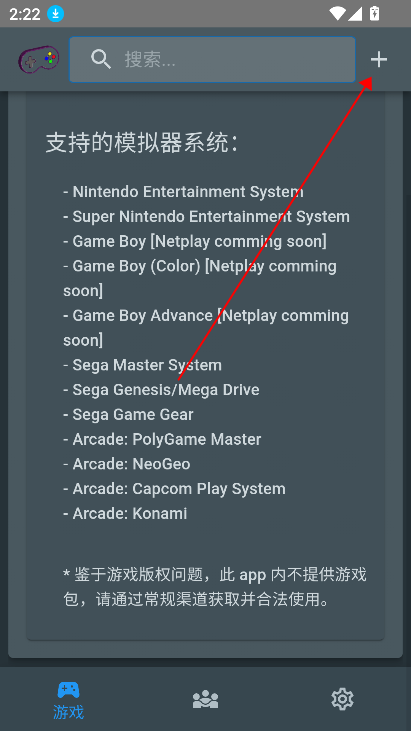Tap the Game Boy Advance entry
Image resolution: width=411 pixels, height=731 pixels.
pyautogui.click(x=206, y=328)
